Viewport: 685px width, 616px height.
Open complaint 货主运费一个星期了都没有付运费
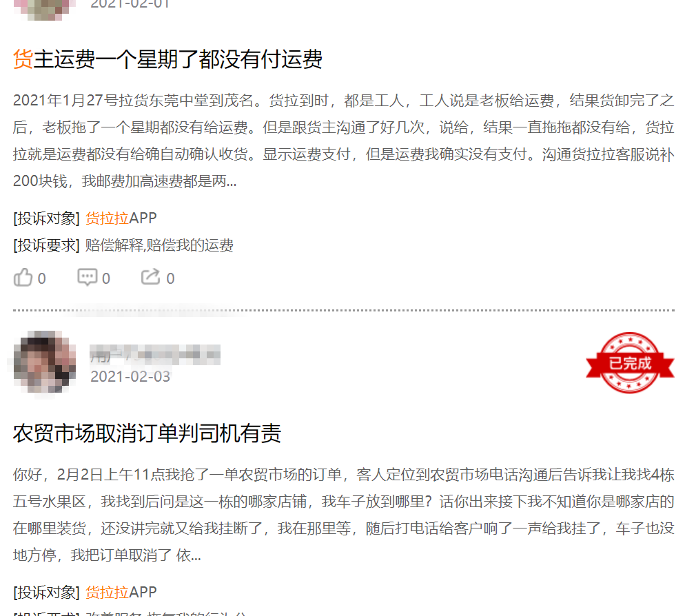(x=168, y=61)
